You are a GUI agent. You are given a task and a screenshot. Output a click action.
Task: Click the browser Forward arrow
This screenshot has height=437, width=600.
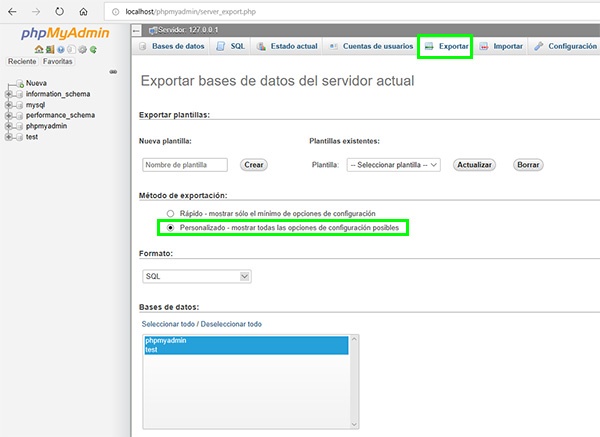tap(36, 11)
